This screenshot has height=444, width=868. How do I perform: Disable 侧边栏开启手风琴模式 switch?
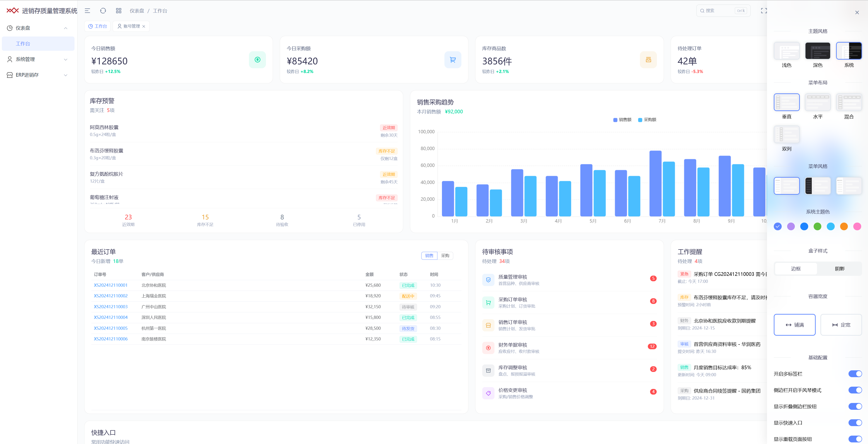pos(855,390)
